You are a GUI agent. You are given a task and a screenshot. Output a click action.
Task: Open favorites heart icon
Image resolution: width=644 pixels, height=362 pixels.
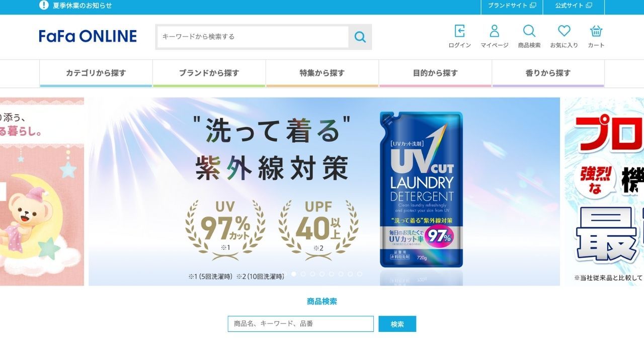(564, 31)
